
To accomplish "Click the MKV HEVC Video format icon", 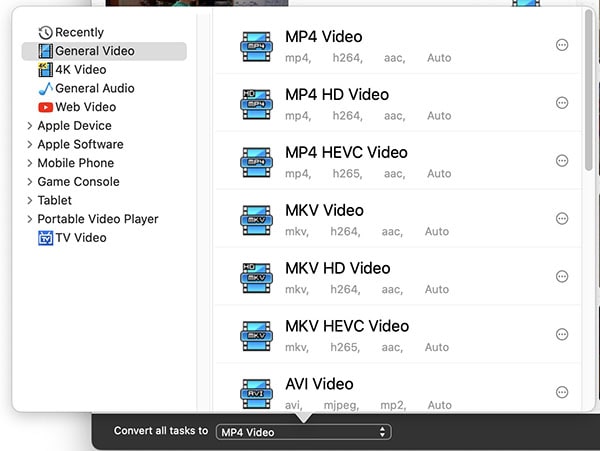I will tap(256, 336).
